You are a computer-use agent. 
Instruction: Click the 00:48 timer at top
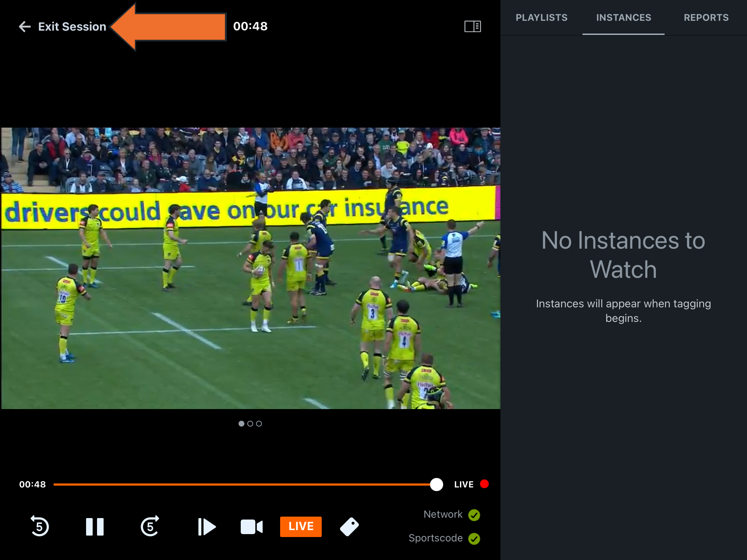pos(251,26)
